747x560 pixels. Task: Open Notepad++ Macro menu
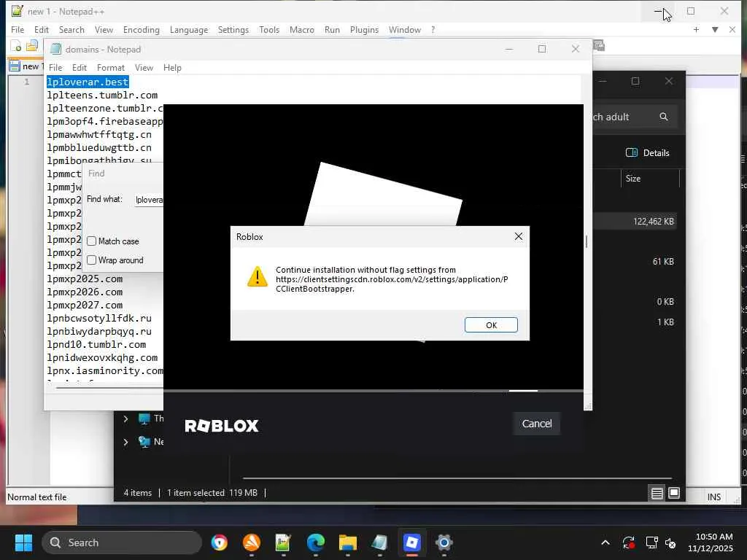pyautogui.click(x=301, y=29)
